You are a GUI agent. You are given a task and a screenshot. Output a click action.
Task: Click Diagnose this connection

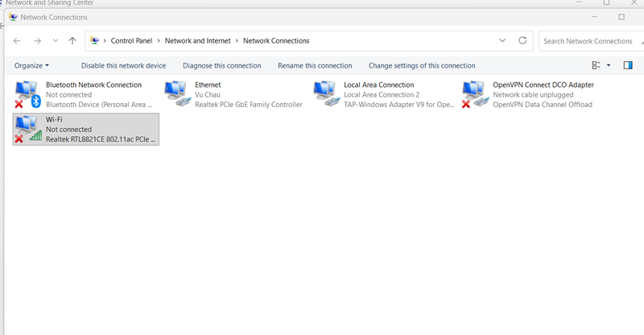click(222, 65)
